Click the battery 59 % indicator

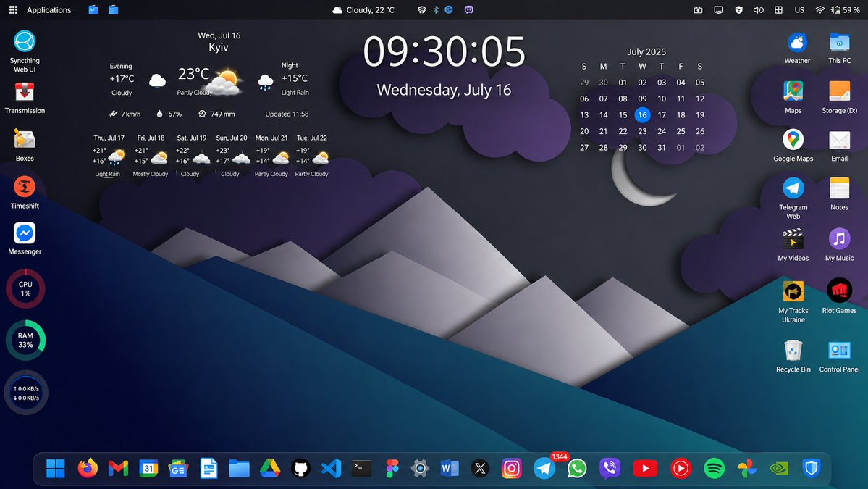click(x=846, y=10)
